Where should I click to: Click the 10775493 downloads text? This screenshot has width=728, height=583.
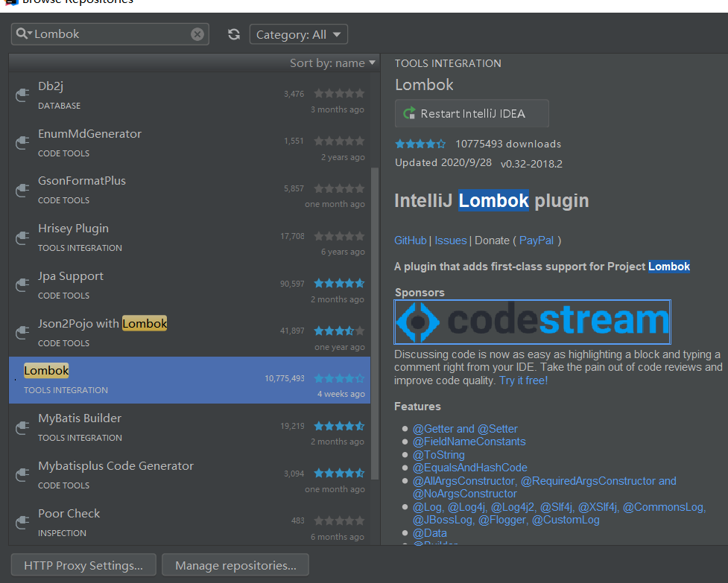tap(508, 144)
